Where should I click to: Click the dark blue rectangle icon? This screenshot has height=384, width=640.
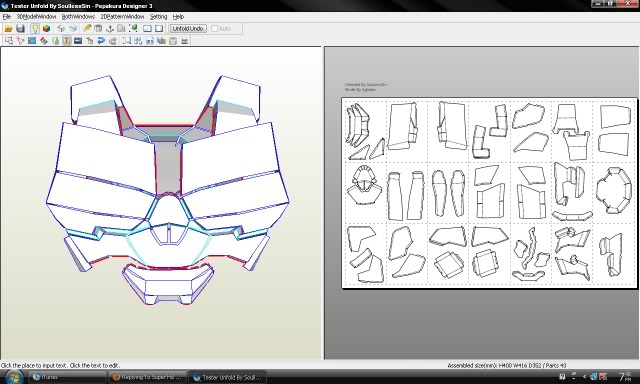(x=78, y=40)
